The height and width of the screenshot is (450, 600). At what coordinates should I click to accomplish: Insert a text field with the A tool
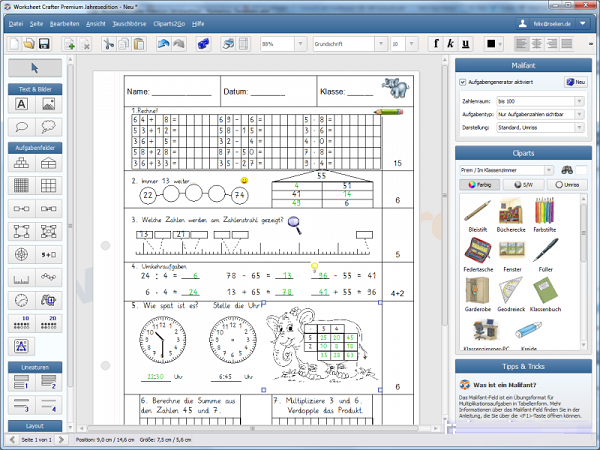(22, 105)
